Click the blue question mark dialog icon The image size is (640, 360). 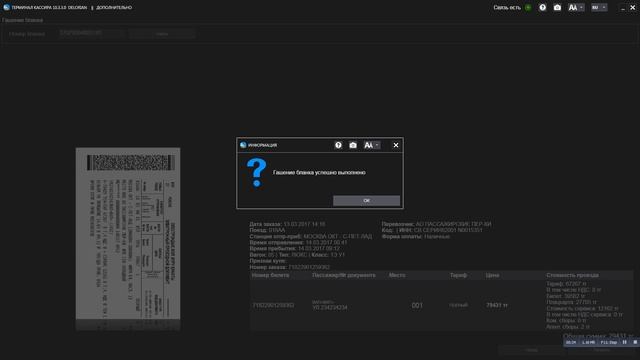pyautogui.click(x=256, y=173)
